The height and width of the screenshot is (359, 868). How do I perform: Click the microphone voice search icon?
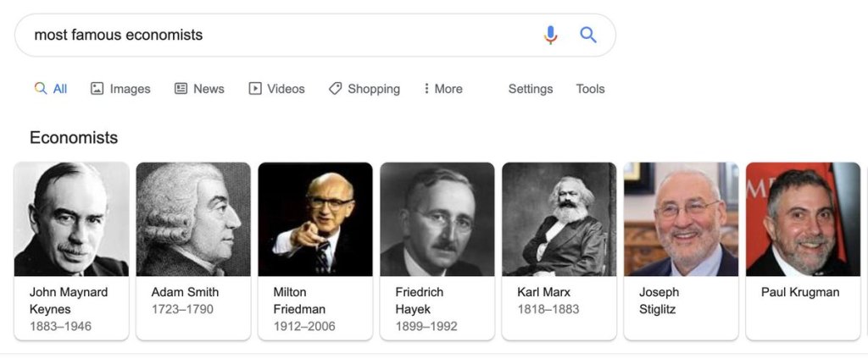click(550, 35)
